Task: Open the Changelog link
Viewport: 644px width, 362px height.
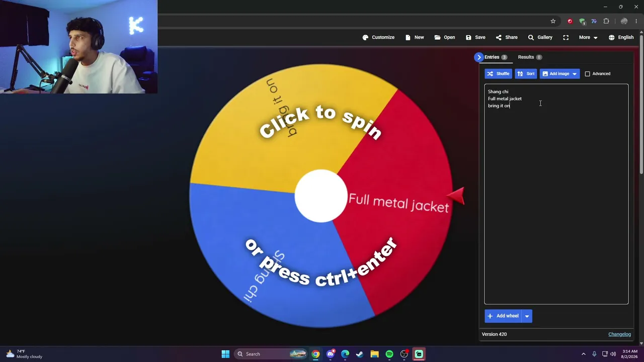Action: 619,334
